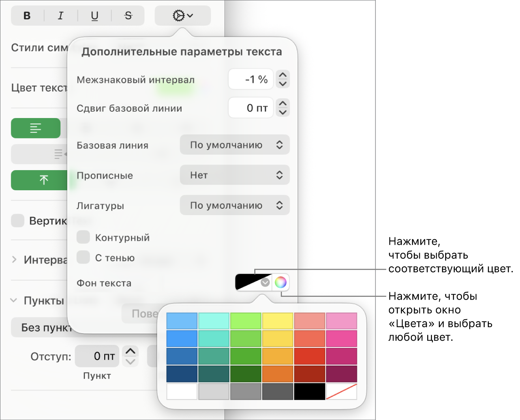Decrease the character spacing value
Image resolution: width=520 pixels, height=420 pixels.
tap(283, 84)
